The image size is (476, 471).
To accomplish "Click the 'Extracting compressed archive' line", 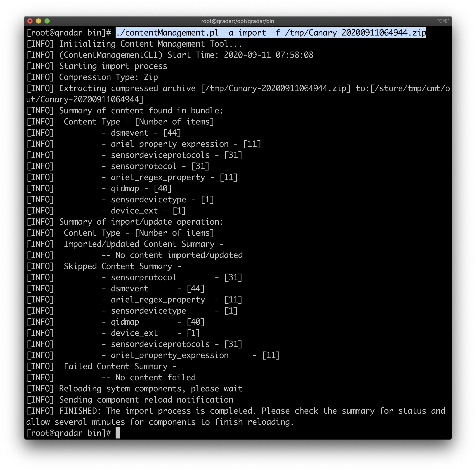I will [x=238, y=88].
